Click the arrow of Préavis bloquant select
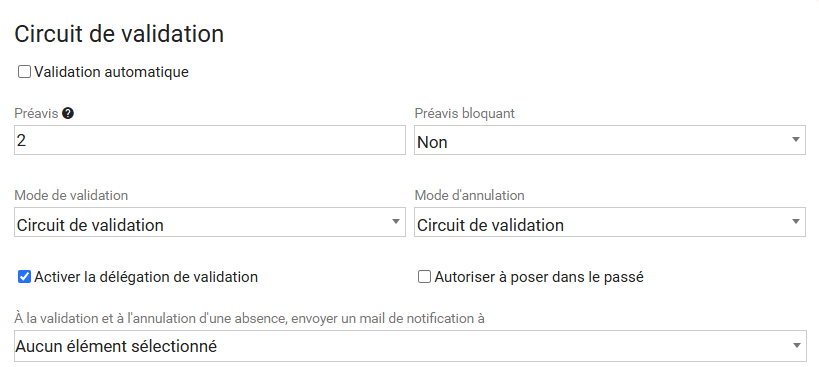The width and height of the screenshot is (819, 367). pyautogui.click(x=795, y=139)
